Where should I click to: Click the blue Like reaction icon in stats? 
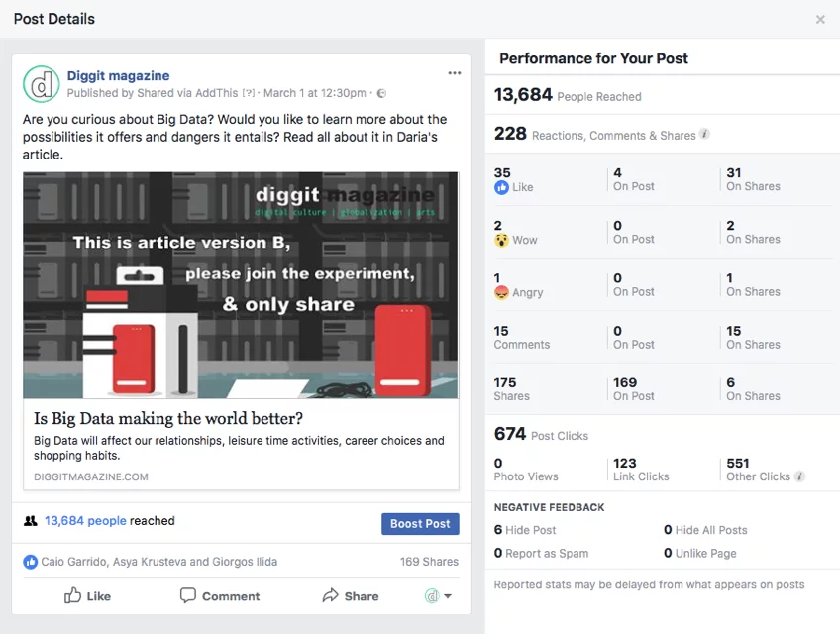(x=501, y=187)
